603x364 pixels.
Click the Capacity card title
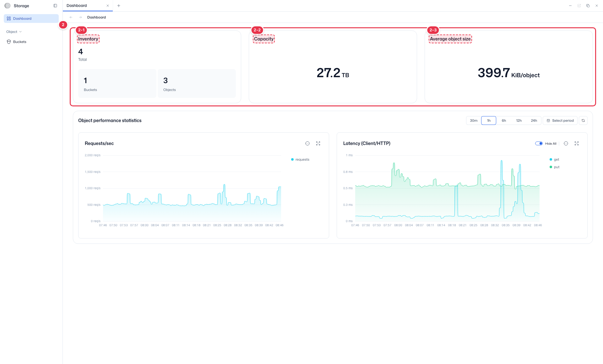264,39
